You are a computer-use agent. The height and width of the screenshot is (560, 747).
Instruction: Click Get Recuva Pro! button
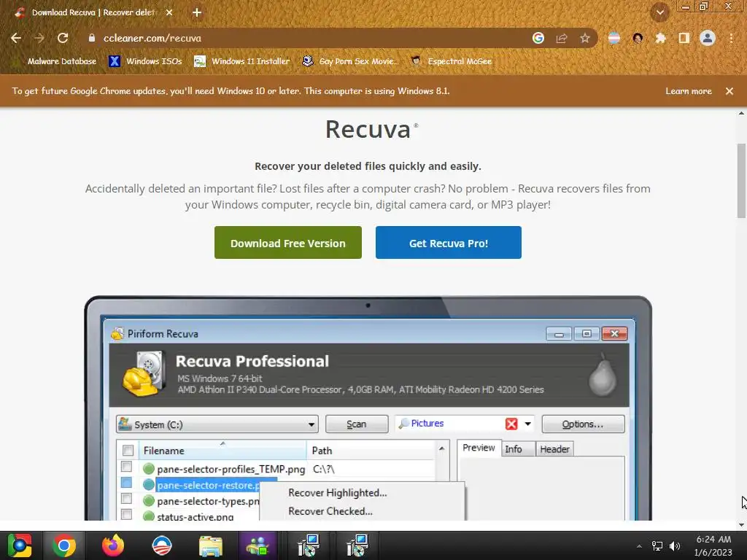(x=449, y=243)
